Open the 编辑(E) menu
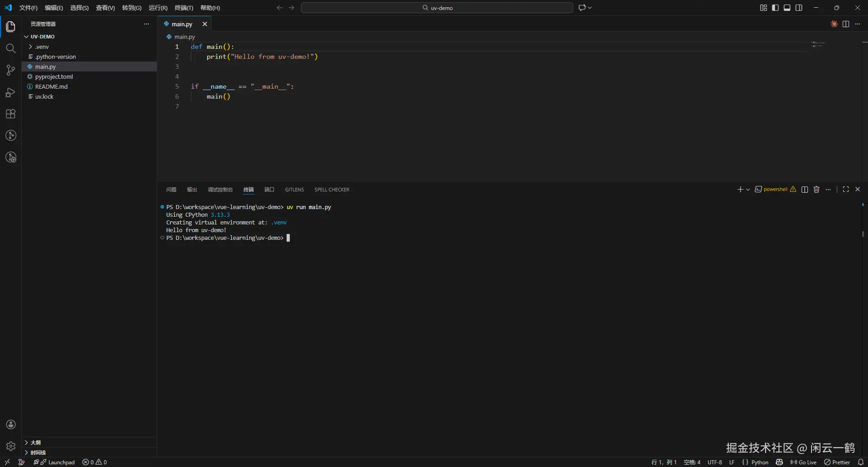Image resolution: width=868 pixels, height=467 pixels. tap(54, 8)
